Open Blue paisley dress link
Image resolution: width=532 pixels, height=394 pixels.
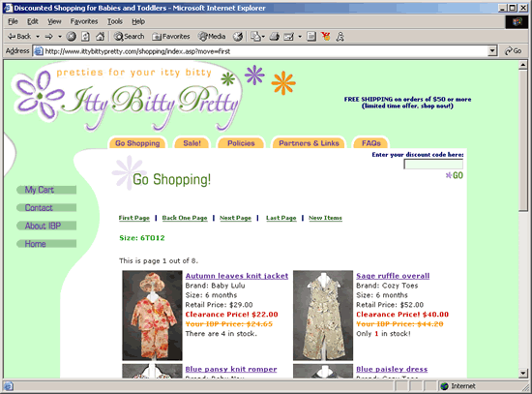coord(392,369)
